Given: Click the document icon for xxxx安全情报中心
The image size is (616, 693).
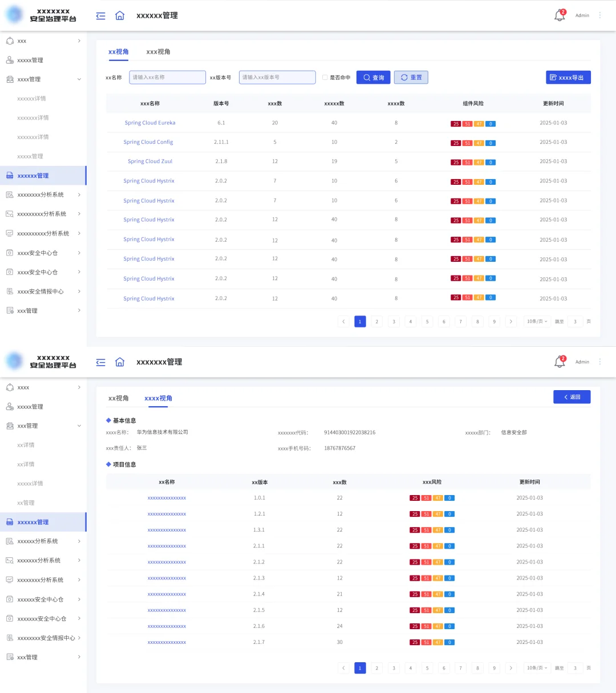Looking at the screenshot, I should [10, 291].
